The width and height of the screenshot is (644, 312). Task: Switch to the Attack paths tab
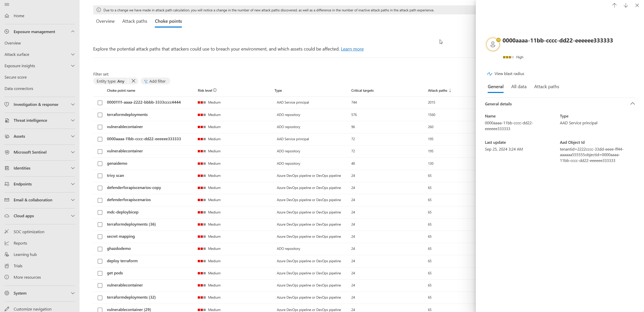135,21
